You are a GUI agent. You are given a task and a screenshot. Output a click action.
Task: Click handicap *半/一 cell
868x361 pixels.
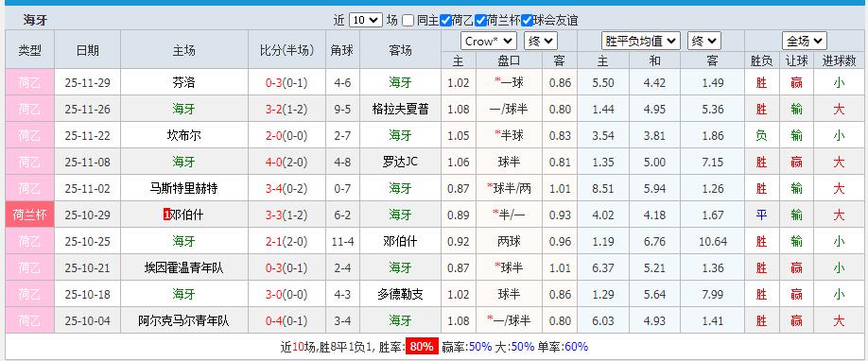[509, 215]
